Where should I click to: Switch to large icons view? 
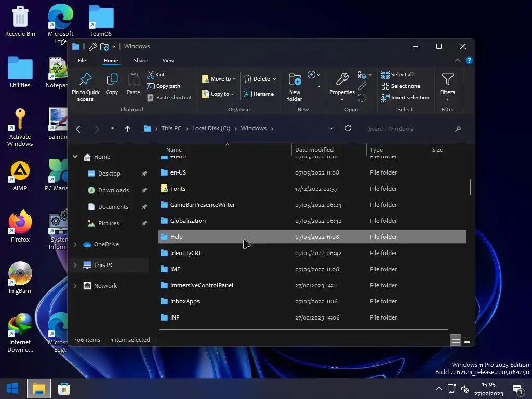[x=467, y=340]
